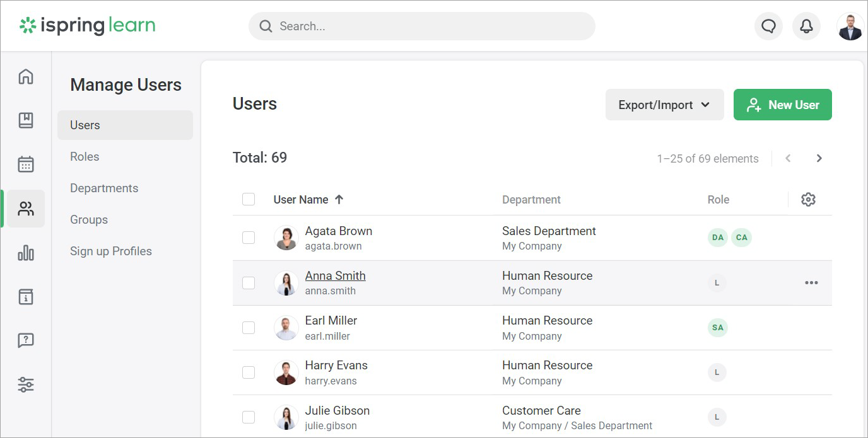Click the New User button

pos(782,105)
